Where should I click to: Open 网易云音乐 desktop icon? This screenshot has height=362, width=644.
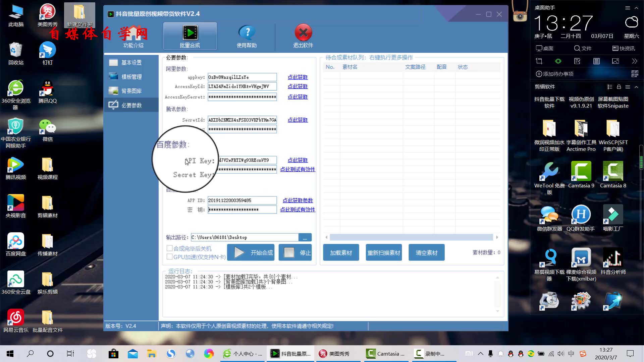tap(16, 321)
